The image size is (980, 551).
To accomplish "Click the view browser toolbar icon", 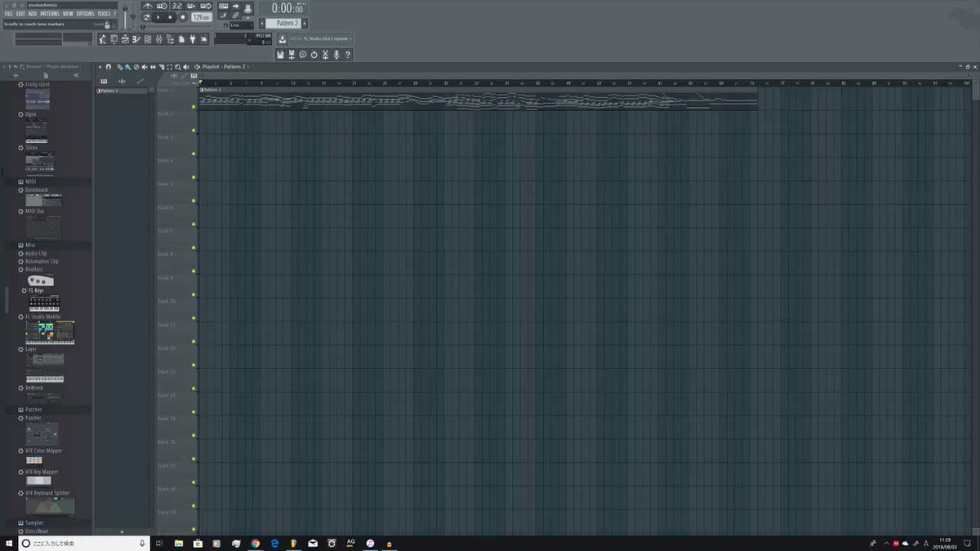I will coord(170,38).
